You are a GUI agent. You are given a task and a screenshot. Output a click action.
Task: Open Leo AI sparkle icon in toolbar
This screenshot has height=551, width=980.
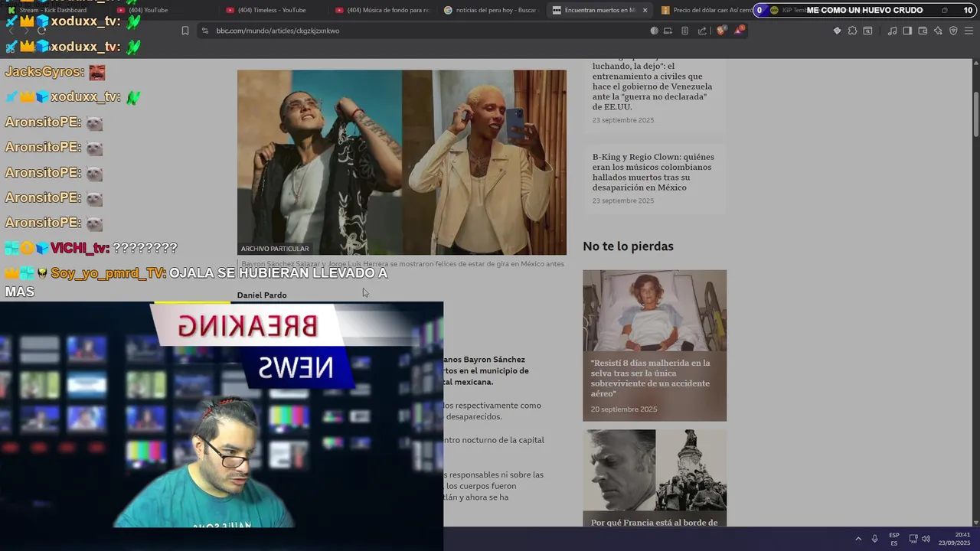938,31
